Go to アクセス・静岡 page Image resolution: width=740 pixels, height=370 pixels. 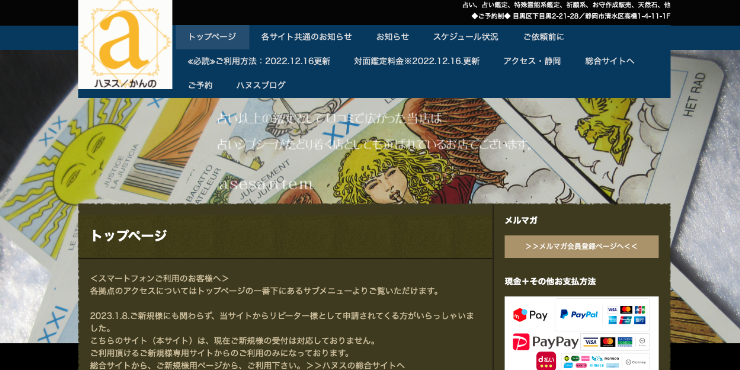[x=532, y=61]
